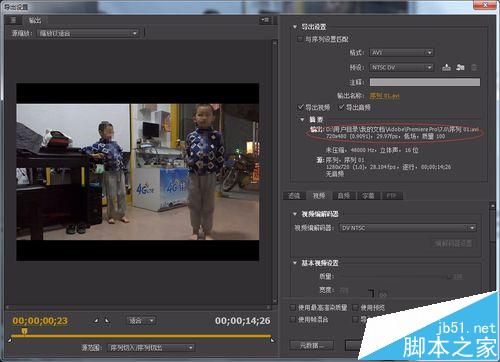The height and width of the screenshot is (362, 500).
Task: Open the 预设 NTSC DV dropdown
Action: pyautogui.click(x=402, y=67)
